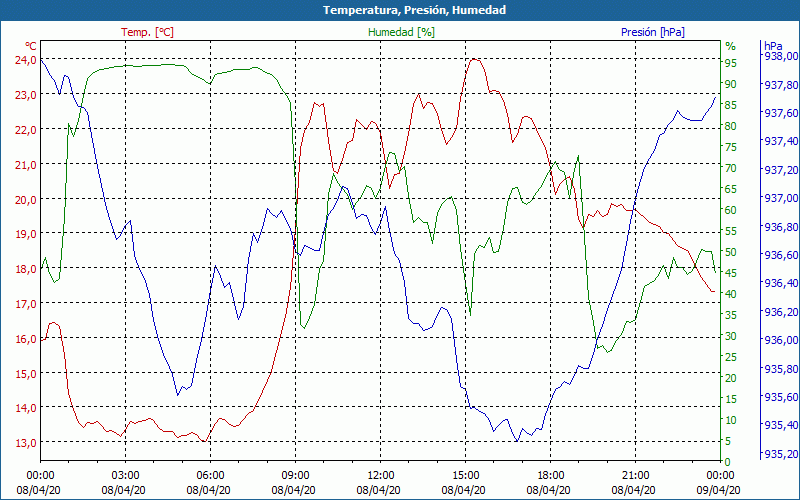Screen dimensions: 800x500
Task: Click humidity axis value '75'
Action: tap(731, 147)
